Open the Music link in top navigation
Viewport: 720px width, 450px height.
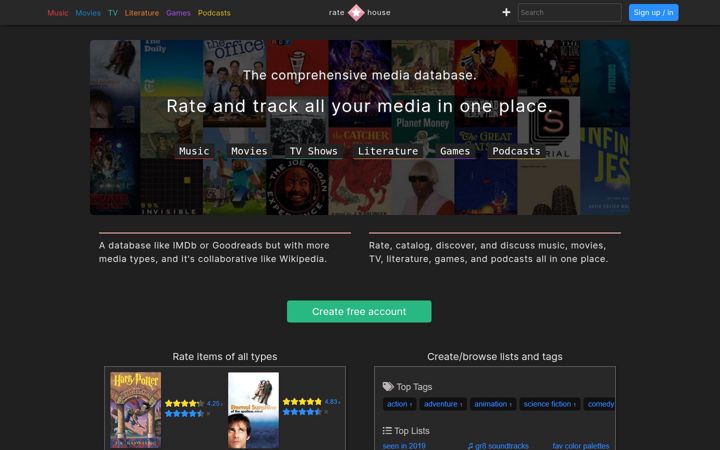58,13
